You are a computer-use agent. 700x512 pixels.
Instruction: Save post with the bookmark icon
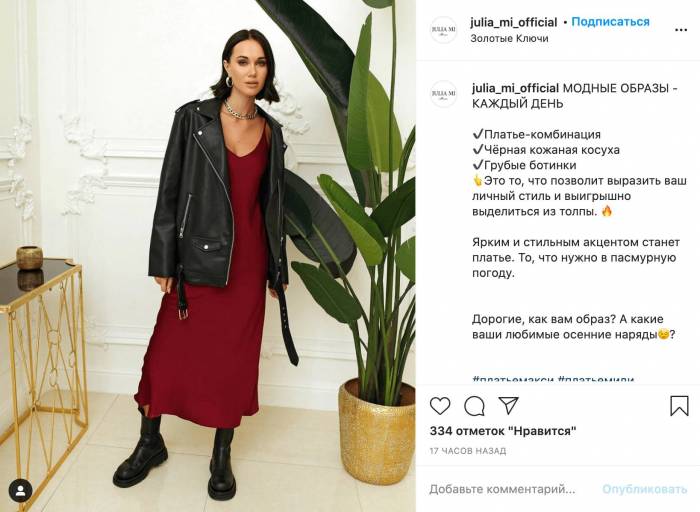click(x=679, y=406)
